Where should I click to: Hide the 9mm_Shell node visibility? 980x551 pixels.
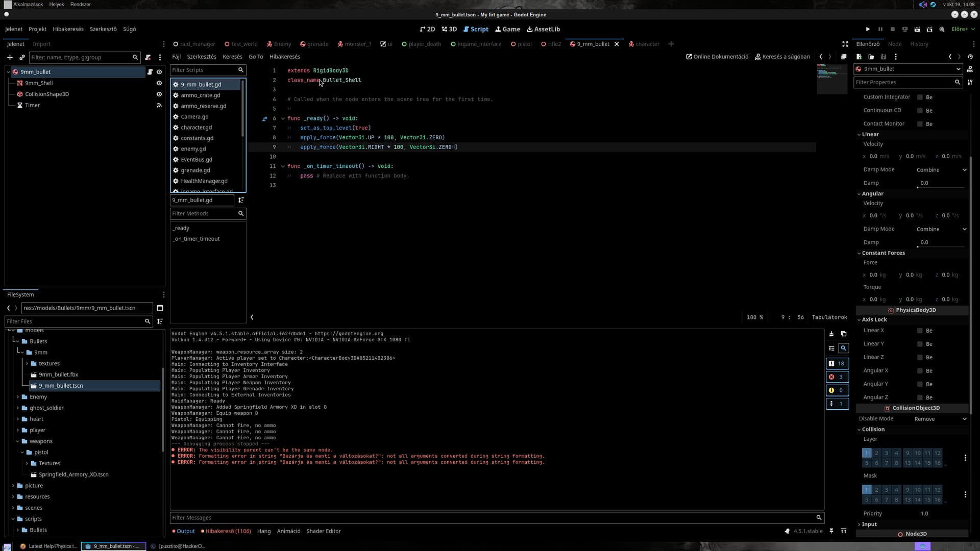[x=159, y=83]
